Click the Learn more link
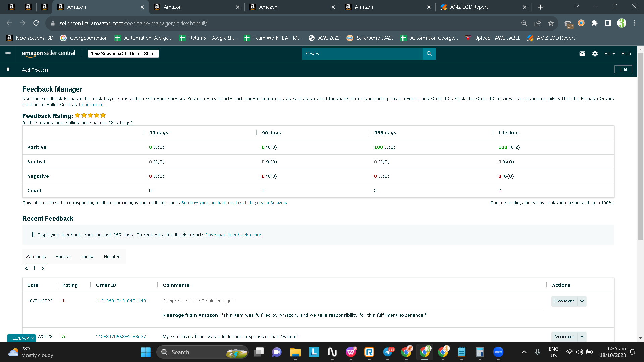The height and width of the screenshot is (362, 644). click(91, 105)
